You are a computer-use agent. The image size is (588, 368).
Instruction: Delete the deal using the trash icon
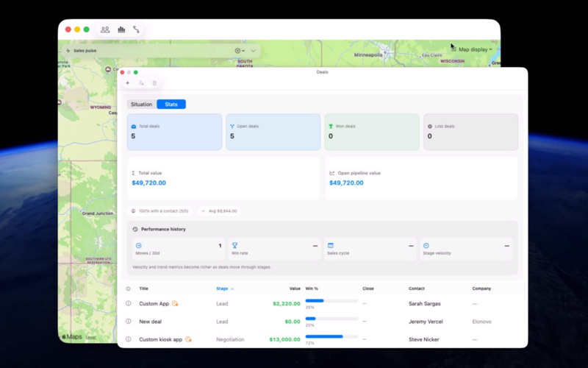point(154,83)
